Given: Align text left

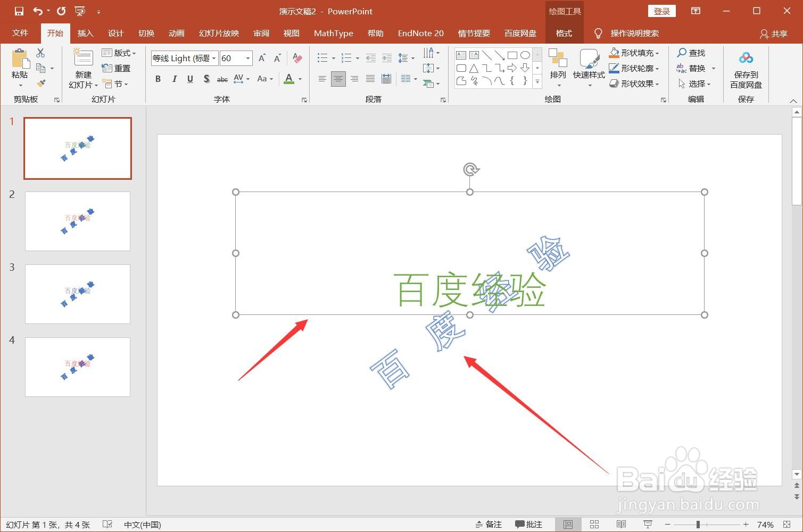Looking at the screenshot, I should coord(322,79).
